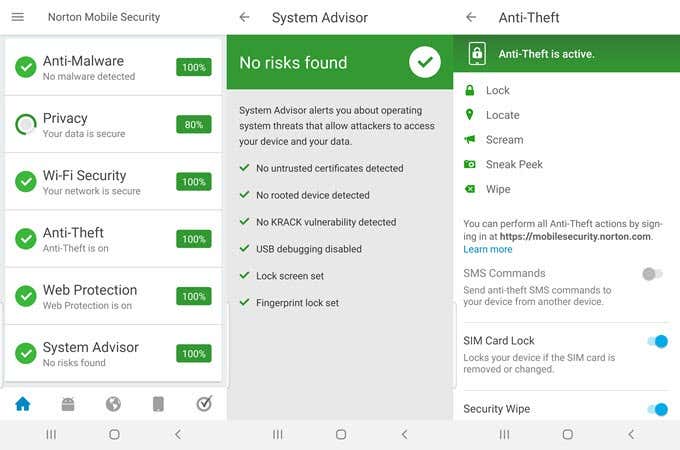The height and width of the screenshot is (450, 680).
Task: Go back from System Advisor screen
Action: pos(245,17)
